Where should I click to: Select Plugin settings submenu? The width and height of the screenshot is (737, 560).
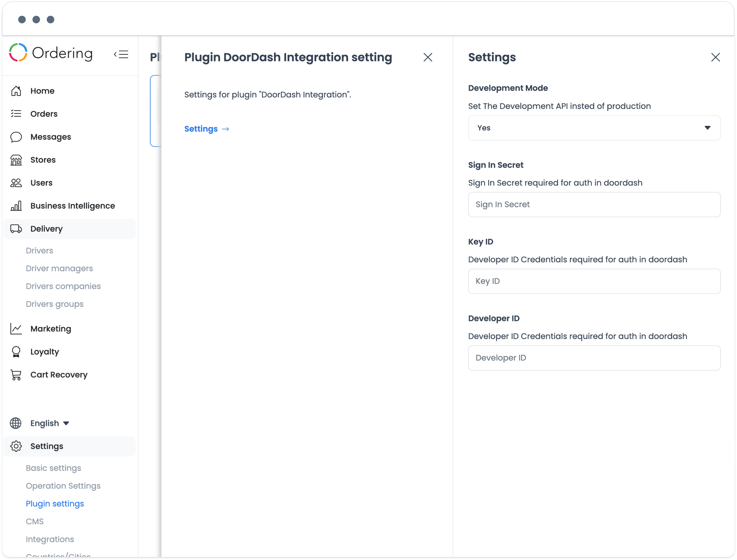coord(55,504)
